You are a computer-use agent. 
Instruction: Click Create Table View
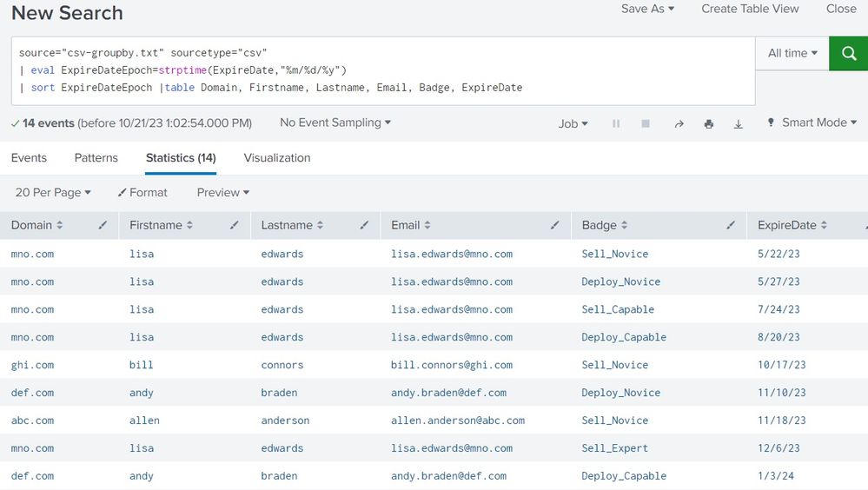750,9
